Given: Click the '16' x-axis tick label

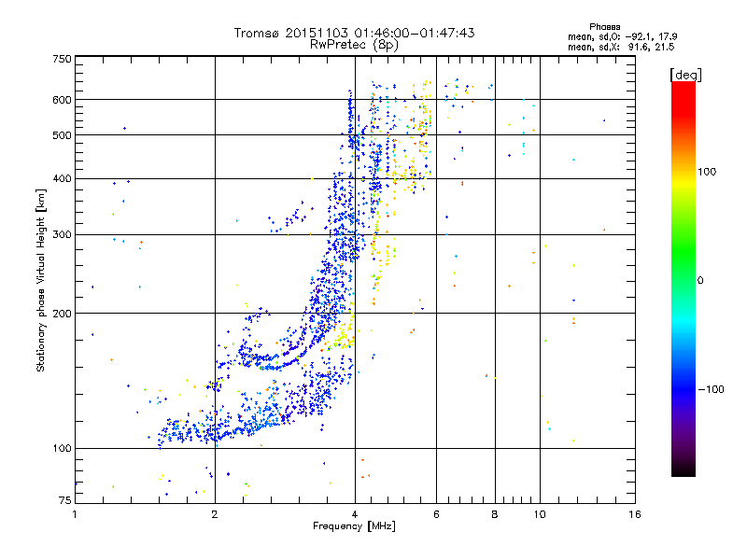Looking at the screenshot, I should [635, 514].
